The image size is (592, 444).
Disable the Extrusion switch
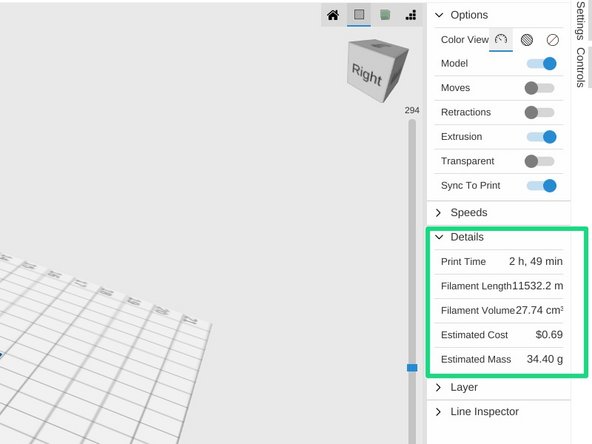(541, 137)
